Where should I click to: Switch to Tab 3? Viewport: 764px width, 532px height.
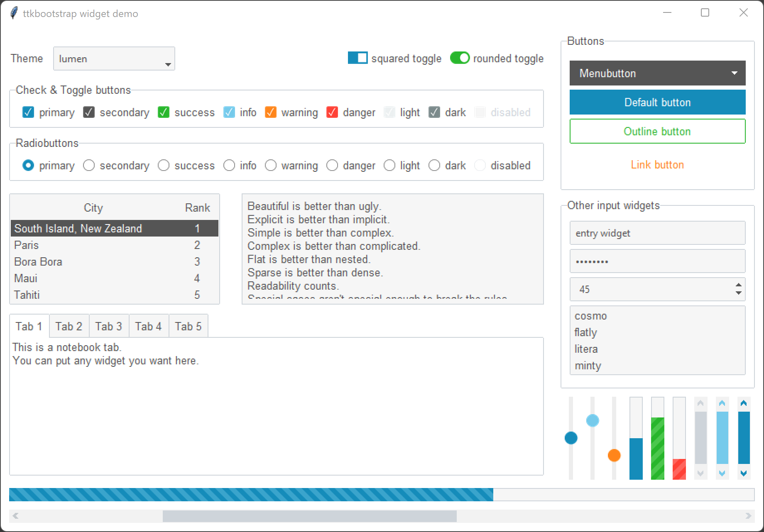[108, 326]
